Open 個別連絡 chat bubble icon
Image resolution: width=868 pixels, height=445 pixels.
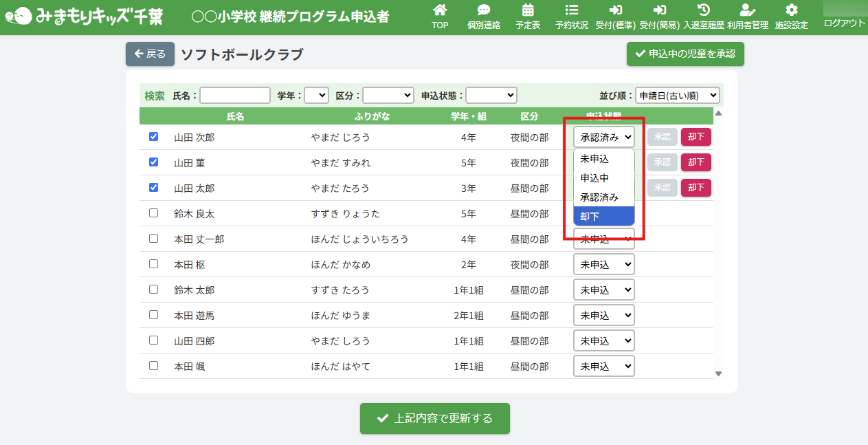pyautogui.click(x=483, y=10)
